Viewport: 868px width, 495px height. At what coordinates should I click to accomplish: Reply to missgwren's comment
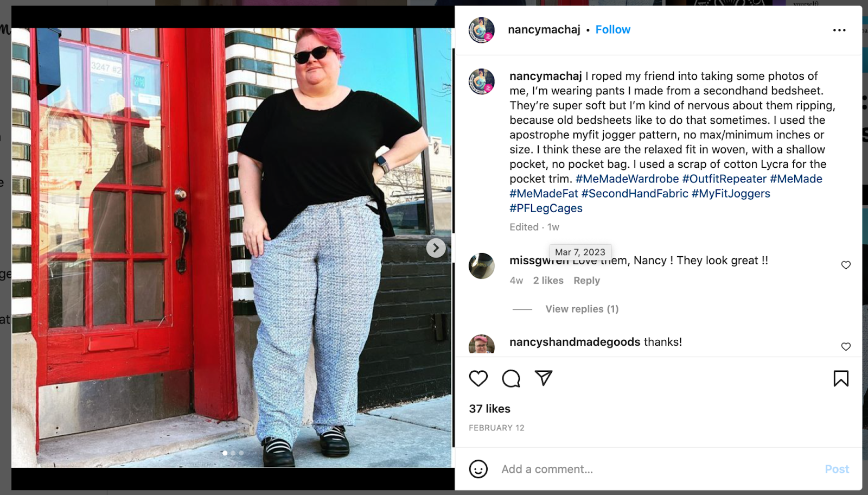pyautogui.click(x=586, y=281)
